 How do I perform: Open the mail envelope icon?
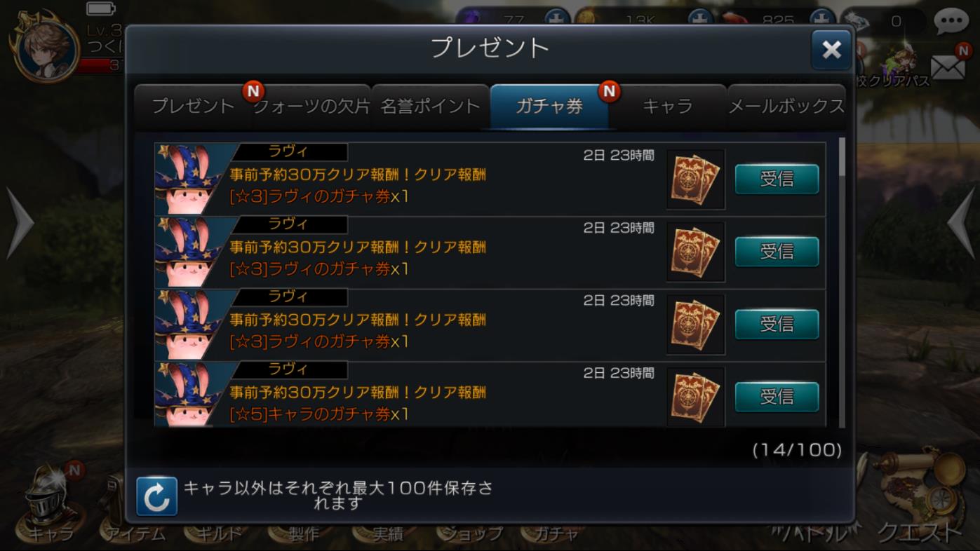tap(948, 67)
